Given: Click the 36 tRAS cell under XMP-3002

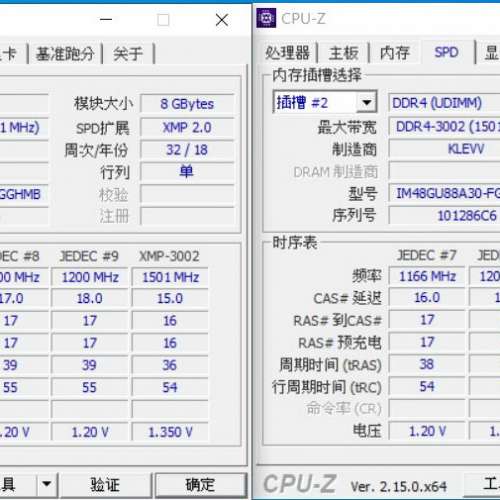Looking at the screenshot, I should point(170,365).
